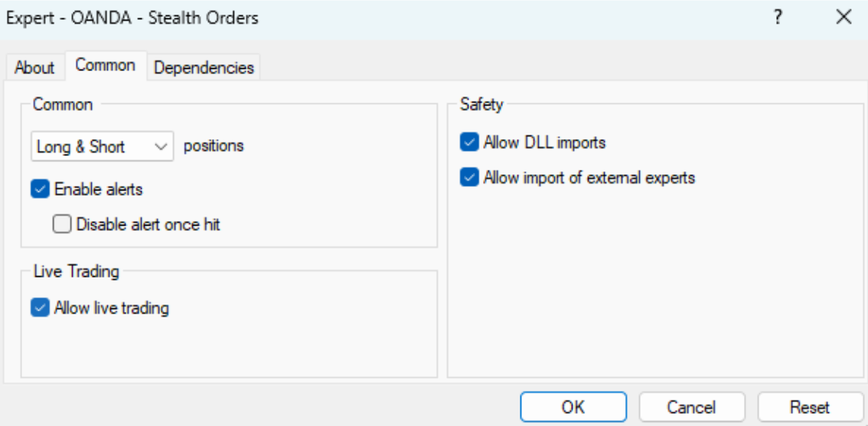Viewport: 868px width, 426px height.
Task: Uncheck Allow live trading
Action: pyautogui.click(x=40, y=308)
